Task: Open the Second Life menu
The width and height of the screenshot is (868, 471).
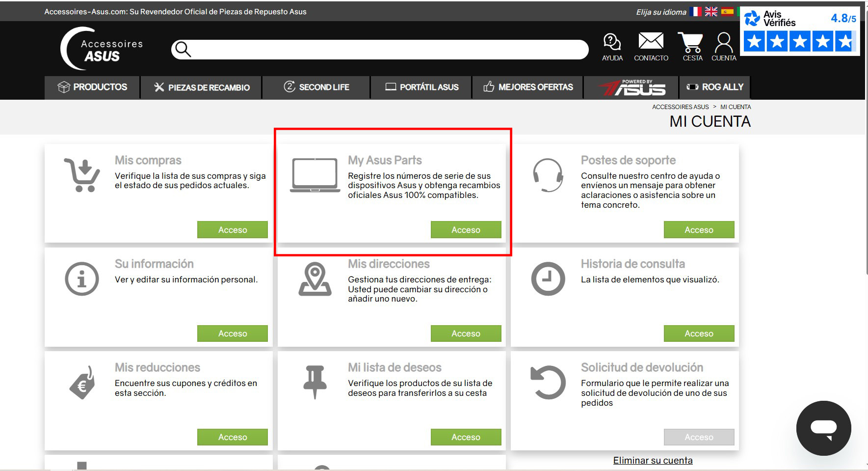Action: pos(316,87)
